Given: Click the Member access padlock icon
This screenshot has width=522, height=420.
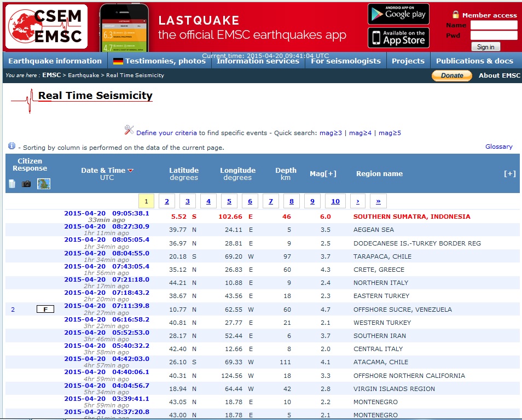Looking at the screenshot, I should pyautogui.click(x=455, y=15).
